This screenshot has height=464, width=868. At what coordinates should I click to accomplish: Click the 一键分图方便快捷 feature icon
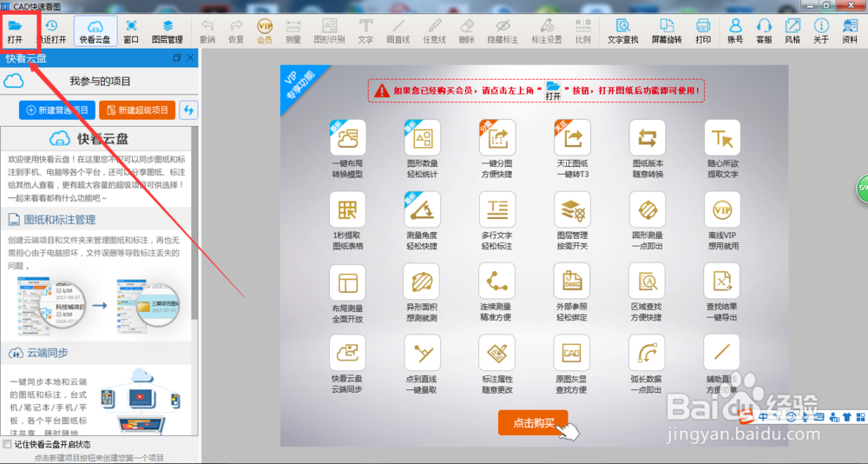coord(497,137)
